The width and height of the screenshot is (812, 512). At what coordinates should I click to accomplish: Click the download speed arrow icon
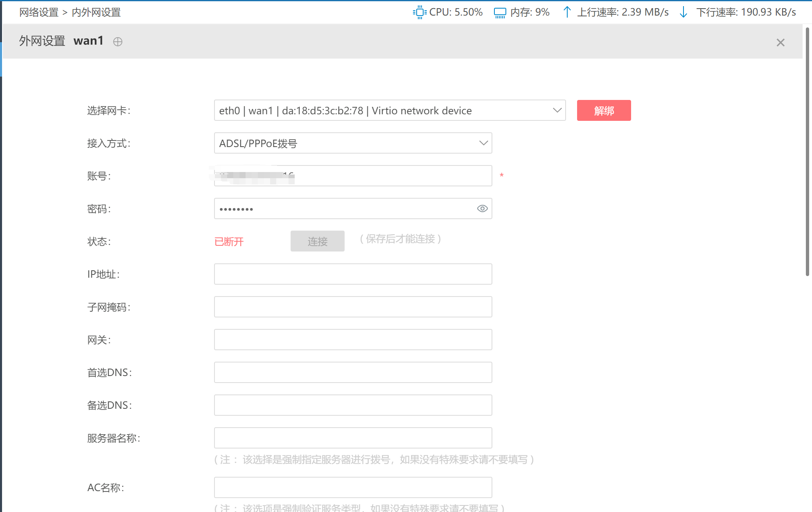(x=683, y=12)
